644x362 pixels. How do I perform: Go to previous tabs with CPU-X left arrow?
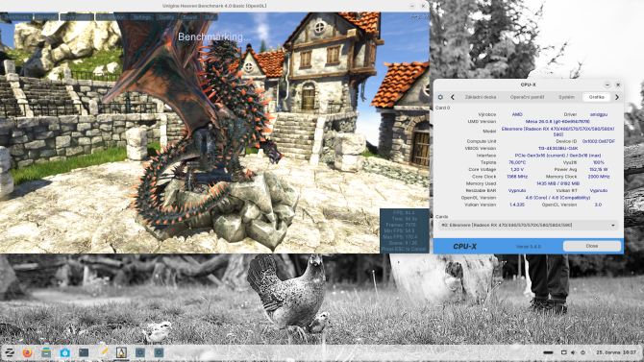point(453,97)
